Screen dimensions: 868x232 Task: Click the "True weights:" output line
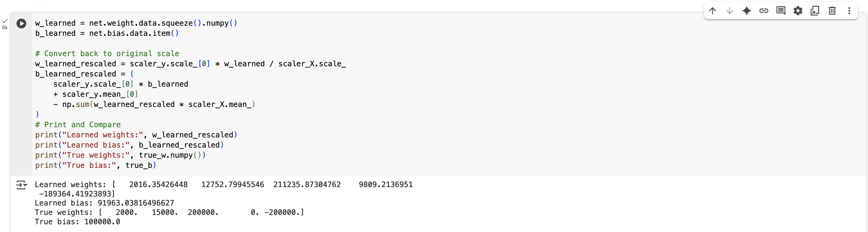click(x=169, y=212)
